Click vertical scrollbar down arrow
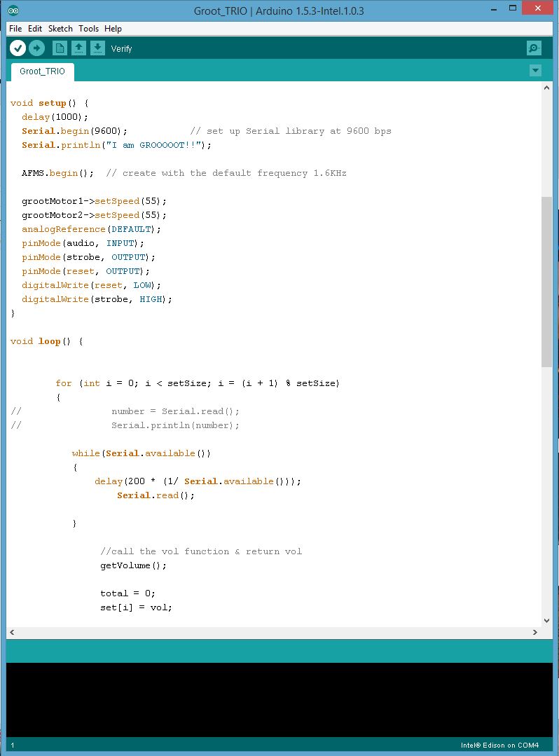This screenshot has width=559, height=756. tap(546, 621)
